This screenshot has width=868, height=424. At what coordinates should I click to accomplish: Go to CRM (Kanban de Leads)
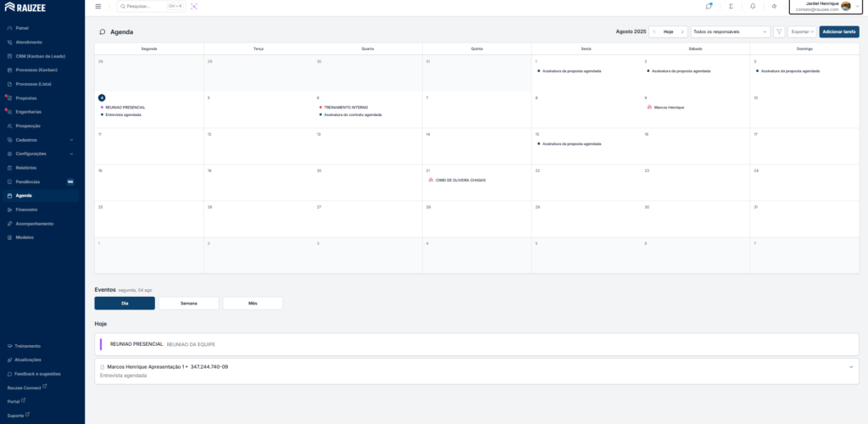[x=40, y=56]
